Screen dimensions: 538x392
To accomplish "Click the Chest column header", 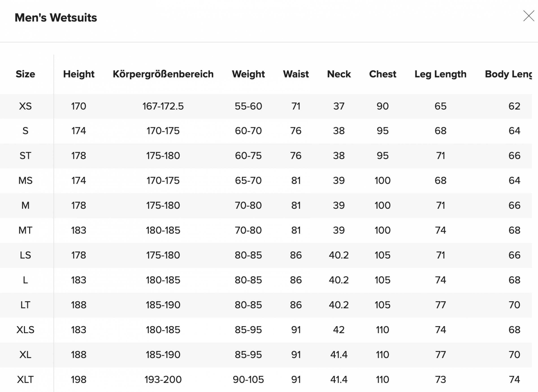I will tap(382, 74).
